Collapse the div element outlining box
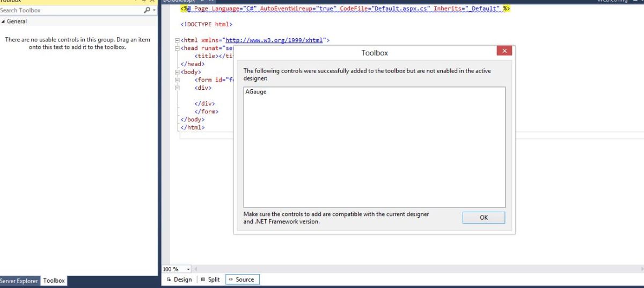 point(177,88)
